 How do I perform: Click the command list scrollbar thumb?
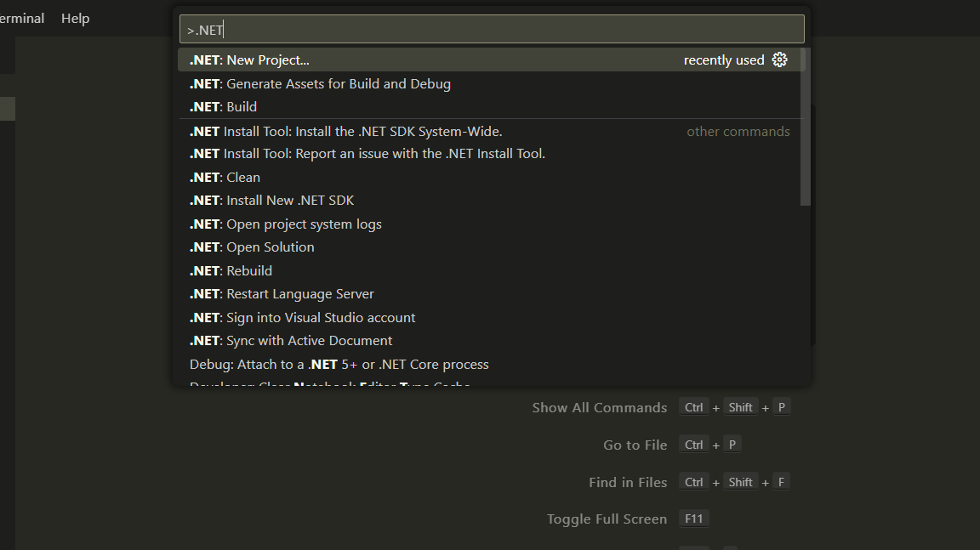(x=806, y=127)
